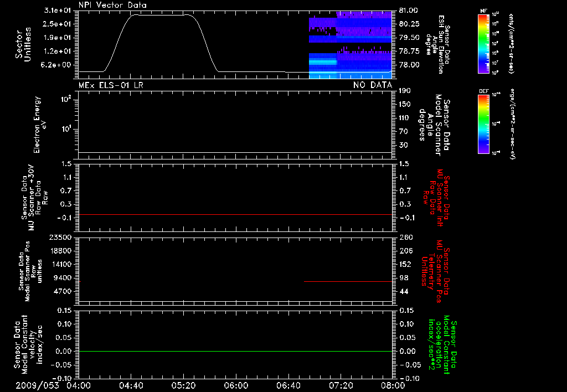Click the NPI spectrogram color data block

pyautogui.click(x=350, y=45)
